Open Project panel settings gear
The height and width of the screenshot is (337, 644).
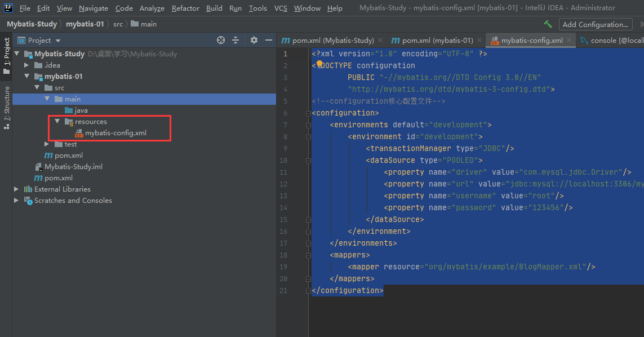[x=254, y=40]
